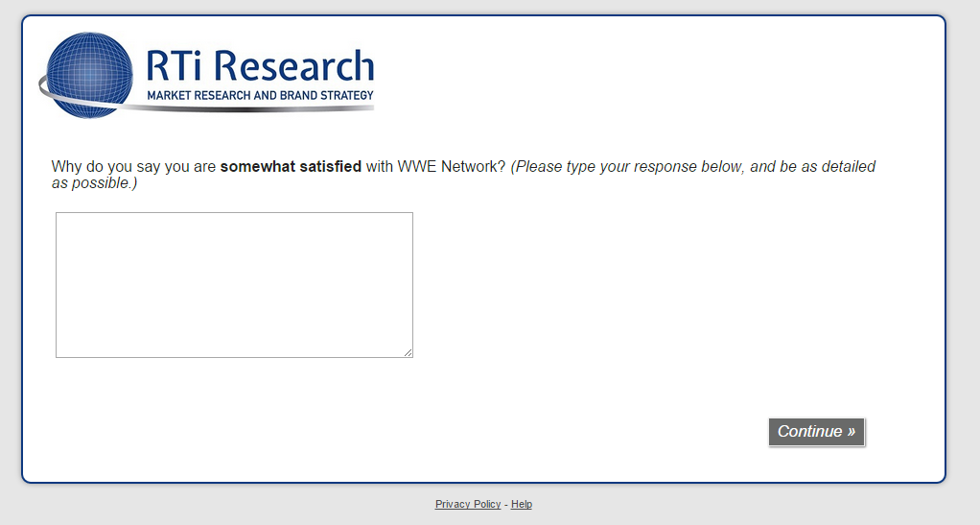Viewport: 980px width, 525px height.
Task: Click the » arrows on Continue
Action: [851, 432]
